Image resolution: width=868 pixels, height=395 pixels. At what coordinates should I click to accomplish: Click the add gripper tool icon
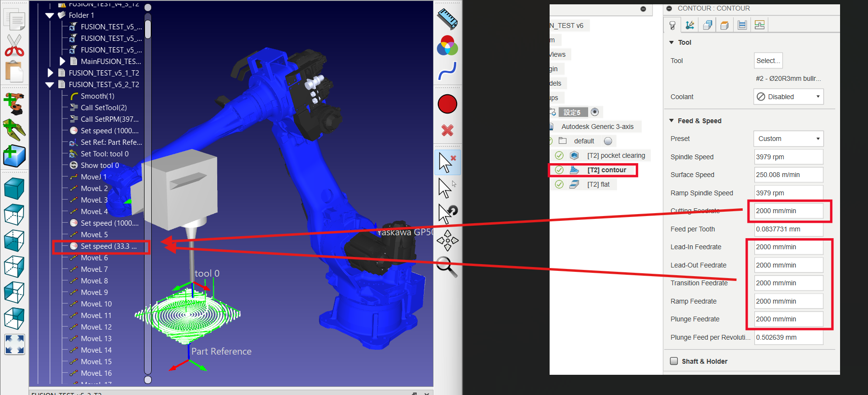pos(14,130)
